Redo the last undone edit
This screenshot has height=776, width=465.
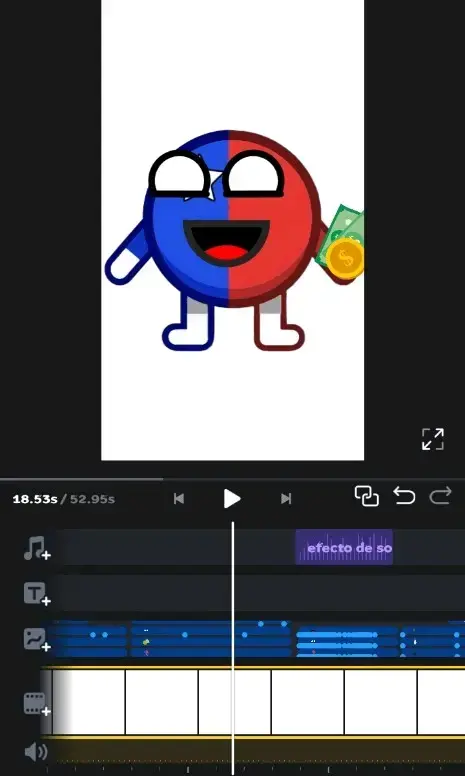pyautogui.click(x=440, y=495)
